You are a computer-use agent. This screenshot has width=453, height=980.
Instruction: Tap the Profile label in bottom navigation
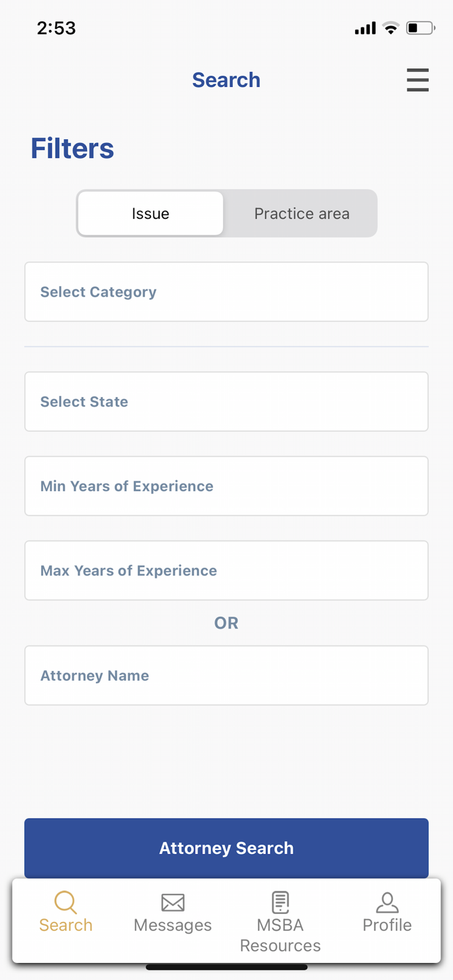(x=387, y=925)
